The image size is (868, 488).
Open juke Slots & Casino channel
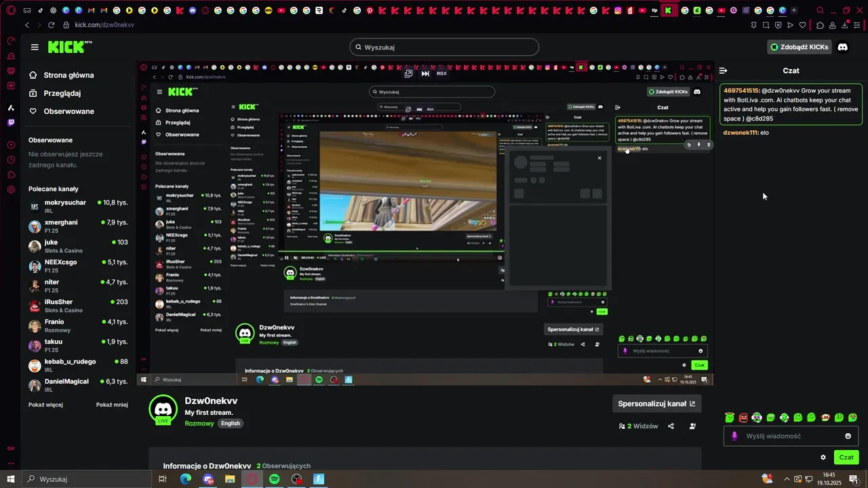78,246
